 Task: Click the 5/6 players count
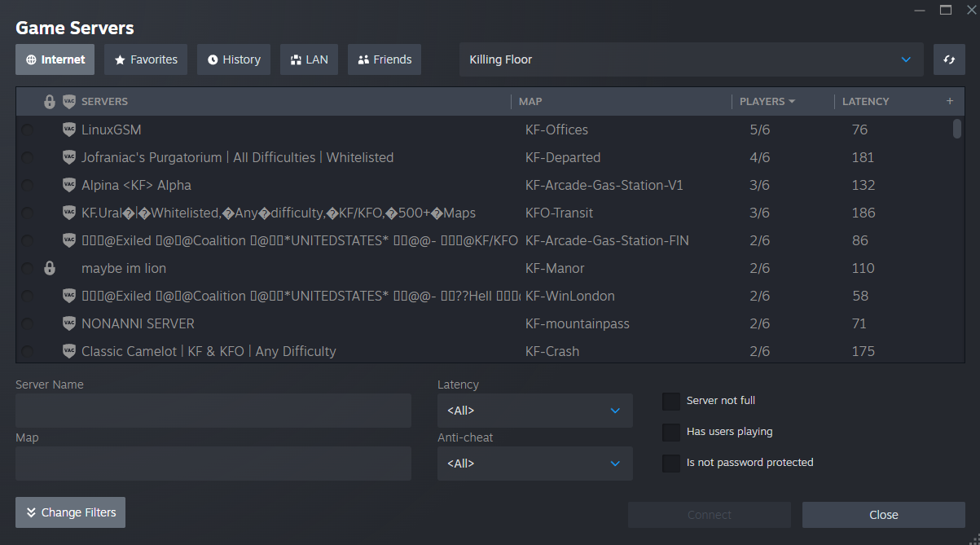[x=759, y=130]
